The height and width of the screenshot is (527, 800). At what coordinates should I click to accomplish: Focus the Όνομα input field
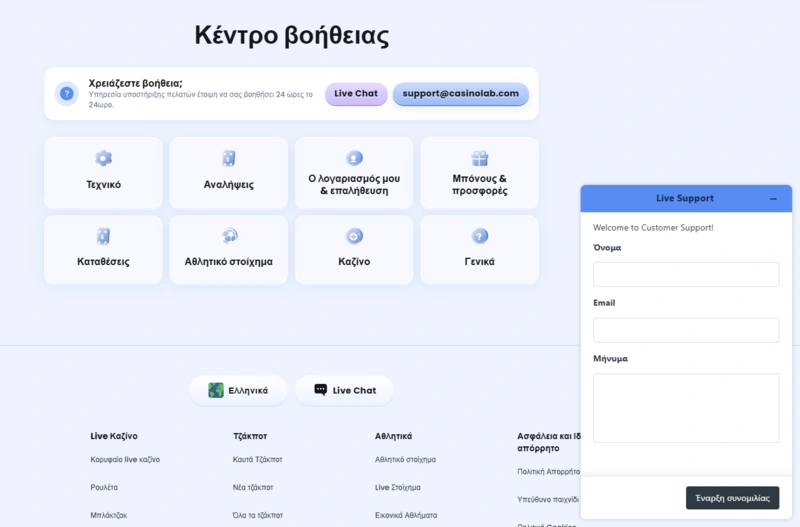pyautogui.click(x=685, y=275)
